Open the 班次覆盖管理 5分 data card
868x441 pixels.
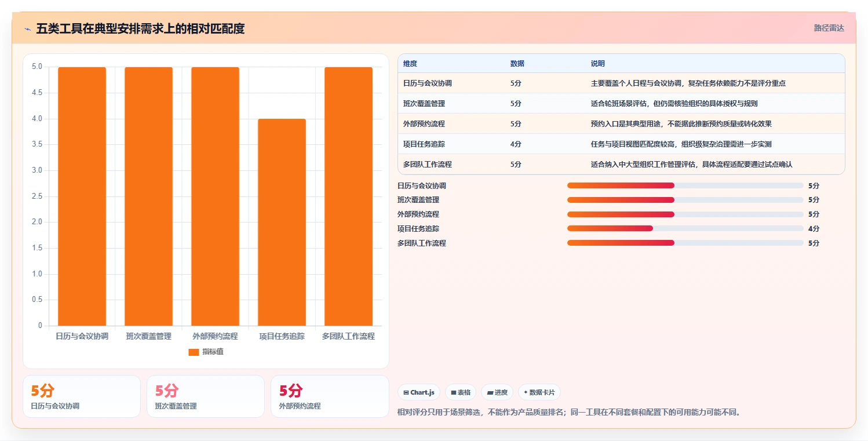[206, 396]
